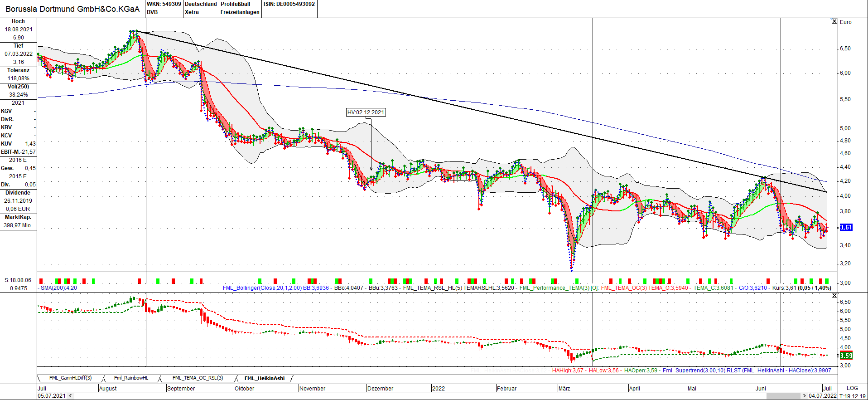Image resolution: width=868 pixels, height=400 pixels.
Task: Click the 2021 fundamentals year header
Action: [18, 103]
